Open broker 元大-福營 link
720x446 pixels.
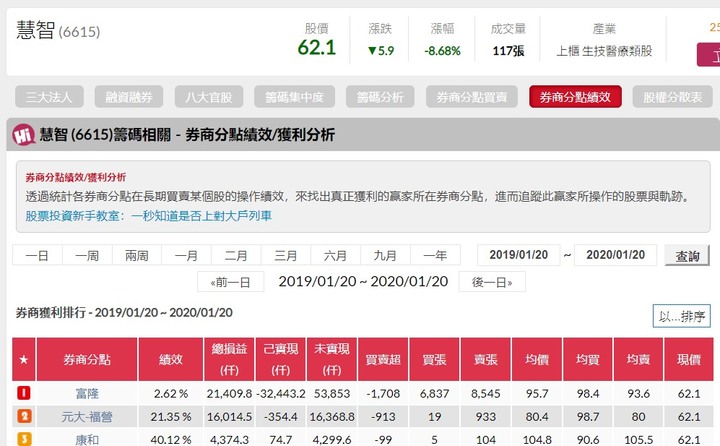[87, 417]
